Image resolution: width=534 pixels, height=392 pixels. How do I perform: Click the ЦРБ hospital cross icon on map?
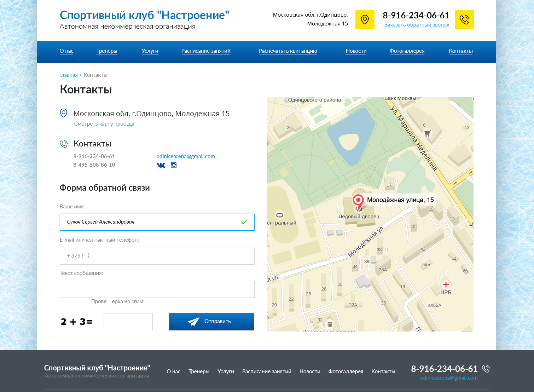coord(446,285)
